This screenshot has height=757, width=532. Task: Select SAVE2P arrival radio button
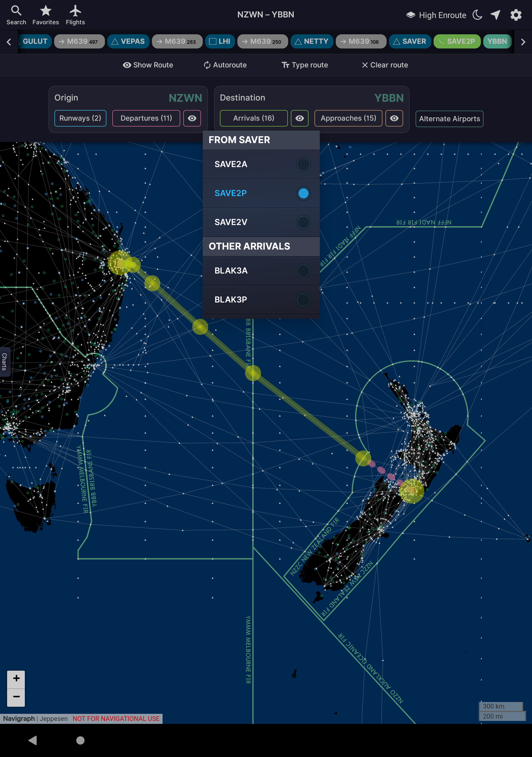coord(303,193)
